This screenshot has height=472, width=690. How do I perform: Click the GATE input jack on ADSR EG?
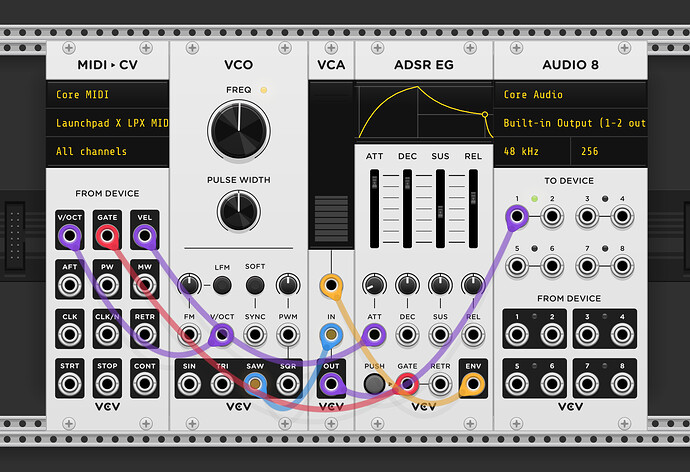tap(407, 384)
